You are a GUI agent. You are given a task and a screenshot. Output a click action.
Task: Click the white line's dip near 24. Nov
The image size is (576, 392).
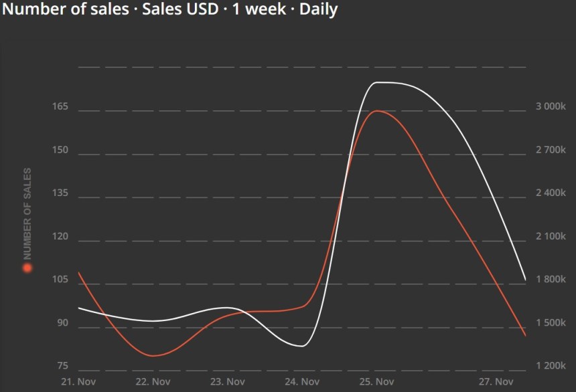click(x=301, y=346)
